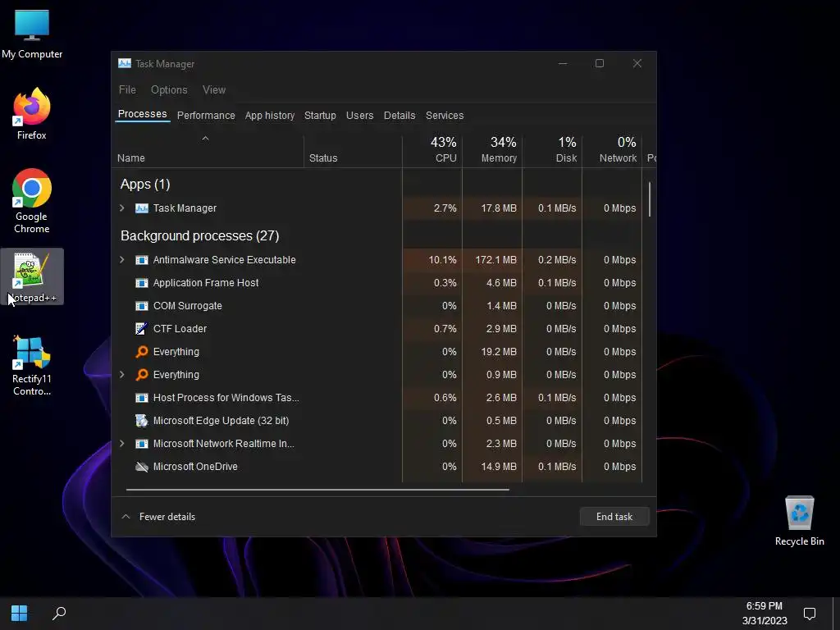The height and width of the screenshot is (630, 840).
Task: Select the Microsoft OneDrive process row
Action: click(x=377, y=467)
